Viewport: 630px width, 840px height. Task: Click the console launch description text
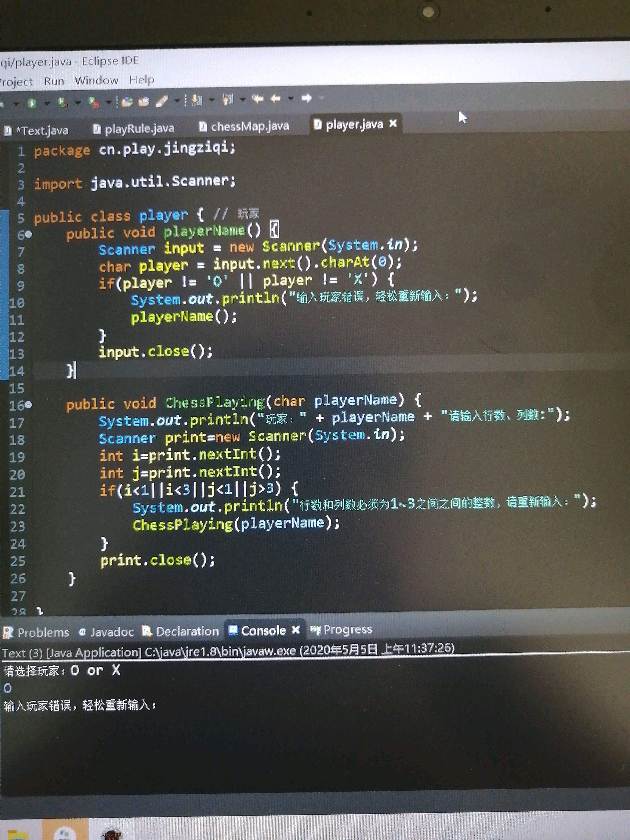[x=228, y=651]
